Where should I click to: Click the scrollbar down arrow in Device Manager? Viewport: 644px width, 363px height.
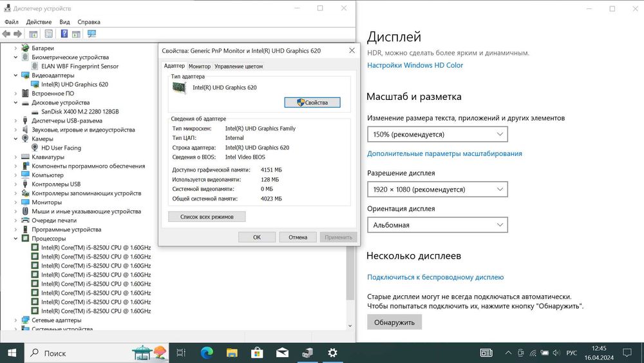click(350, 326)
